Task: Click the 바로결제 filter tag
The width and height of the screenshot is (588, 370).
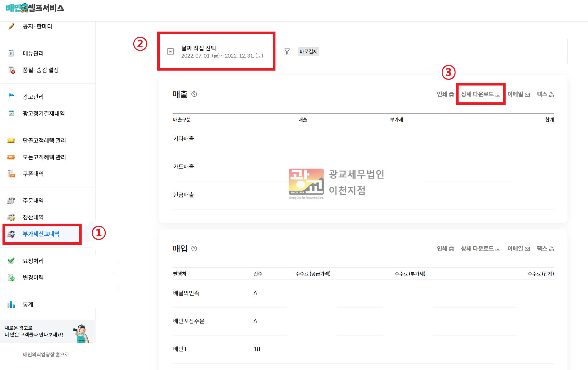Action: [x=308, y=51]
